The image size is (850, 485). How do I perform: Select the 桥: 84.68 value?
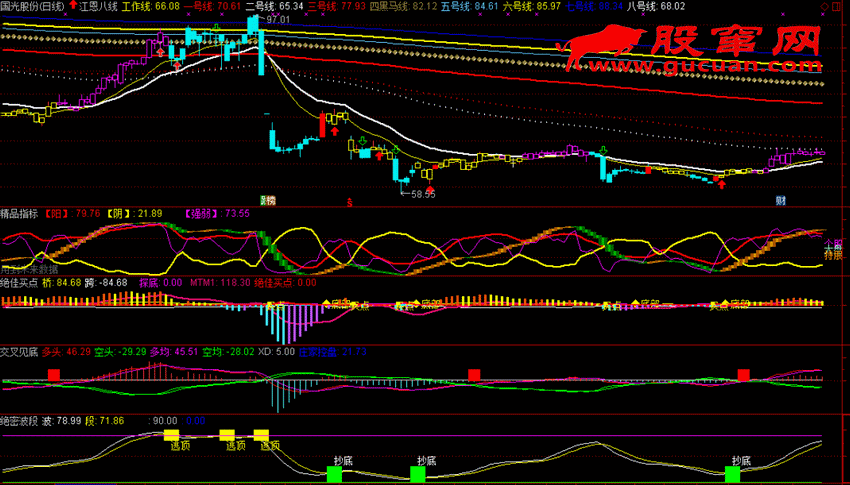pos(61,283)
